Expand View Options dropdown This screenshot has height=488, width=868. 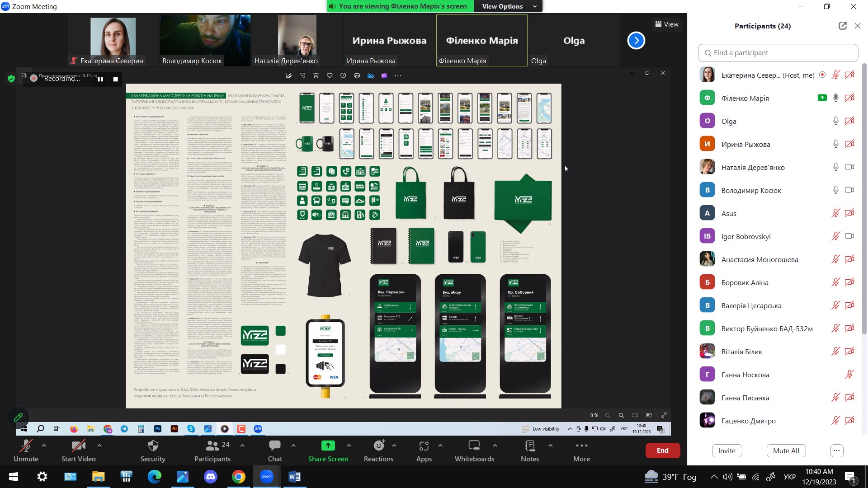point(508,6)
